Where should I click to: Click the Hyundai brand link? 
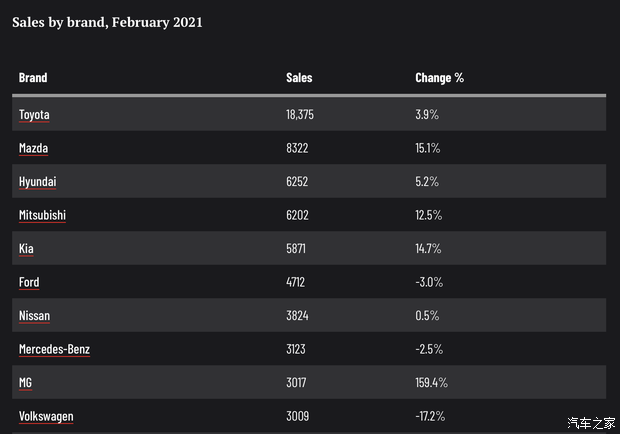38,182
